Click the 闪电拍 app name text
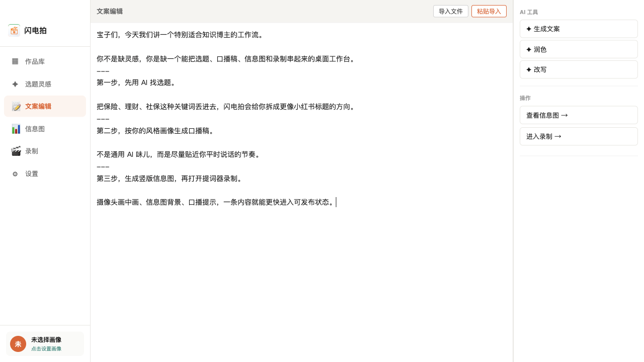This screenshot has width=644, height=362. (x=35, y=31)
